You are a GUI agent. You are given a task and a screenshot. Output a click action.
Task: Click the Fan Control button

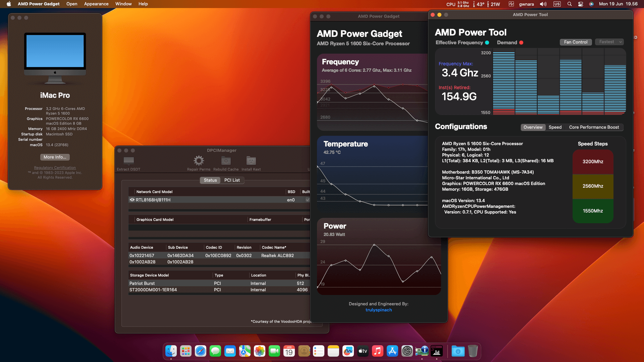click(x=576, y=42)
